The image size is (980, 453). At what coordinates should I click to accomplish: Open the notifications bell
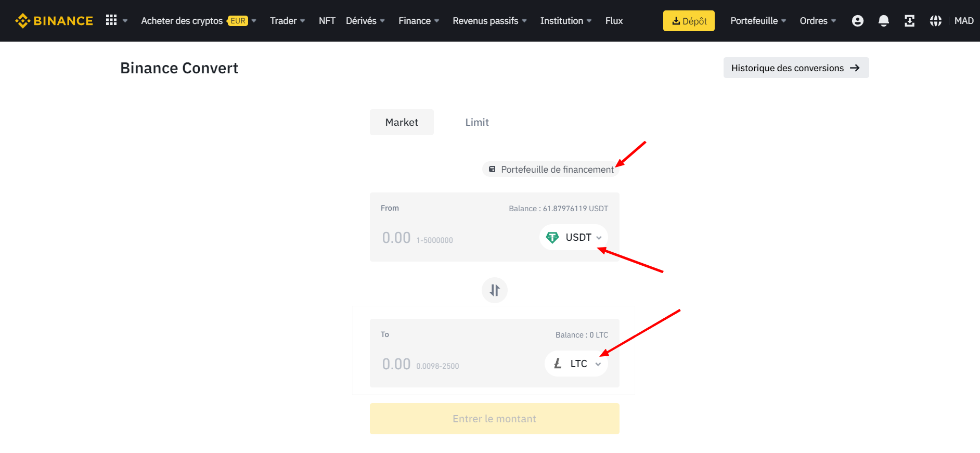tap(883, 21)
